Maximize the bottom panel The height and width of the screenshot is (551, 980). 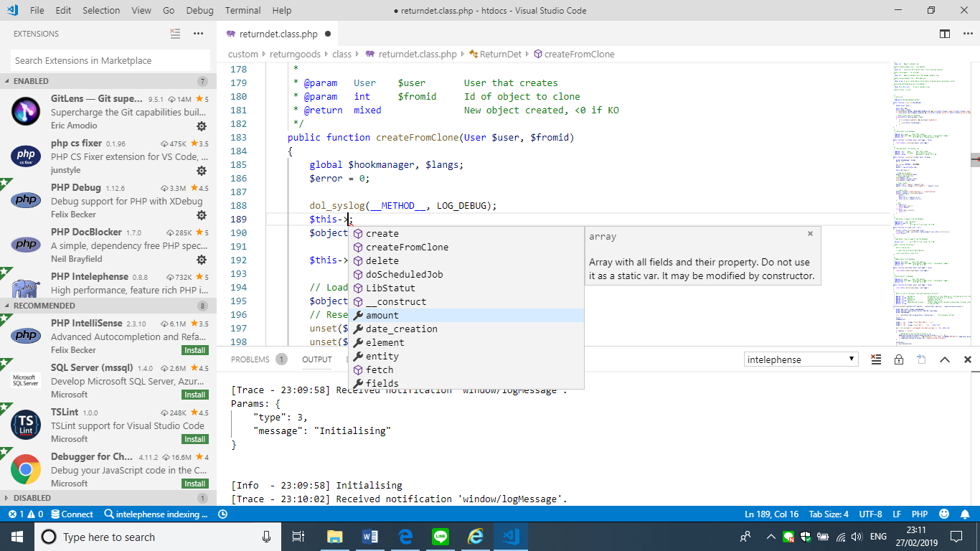(945, 359)
